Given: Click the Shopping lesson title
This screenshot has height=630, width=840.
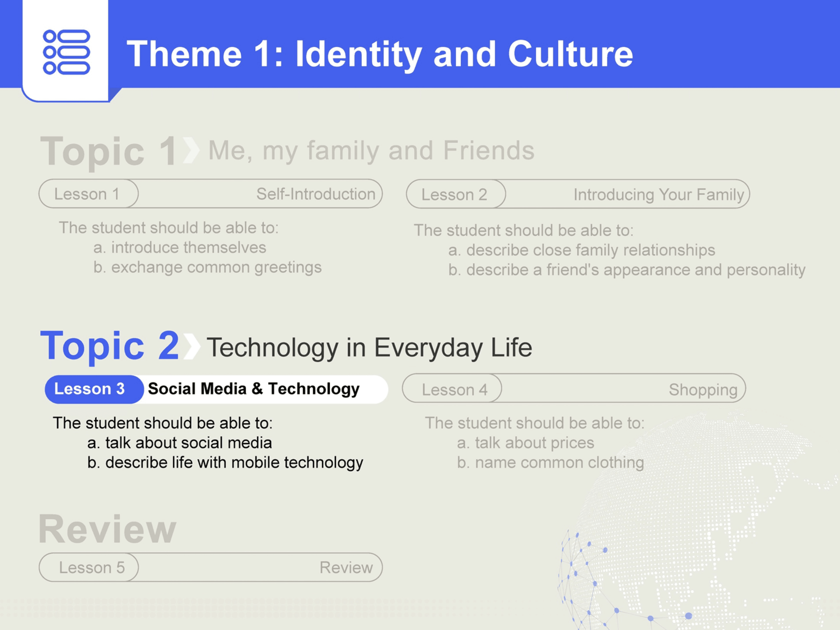Looking at the screenshot, I should click(x=703, y=390).
